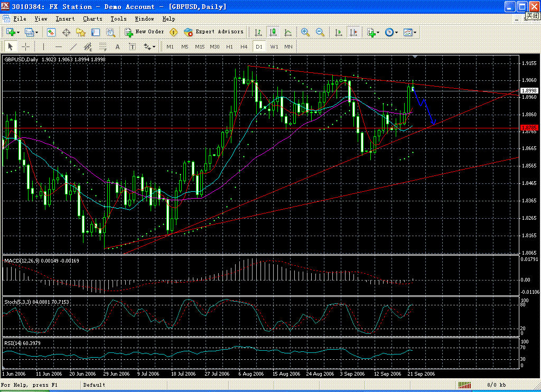Open the chart templates dropdown

tap(415, 32)
